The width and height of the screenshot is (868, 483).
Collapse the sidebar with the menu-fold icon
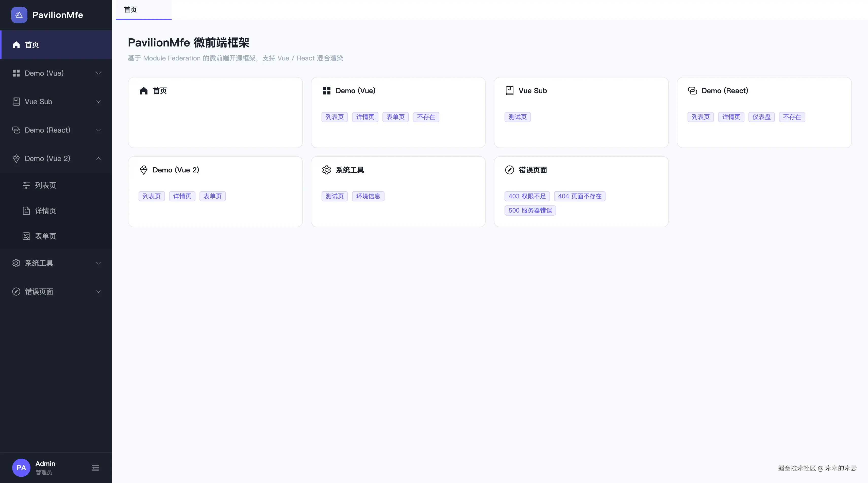point(95,468)
